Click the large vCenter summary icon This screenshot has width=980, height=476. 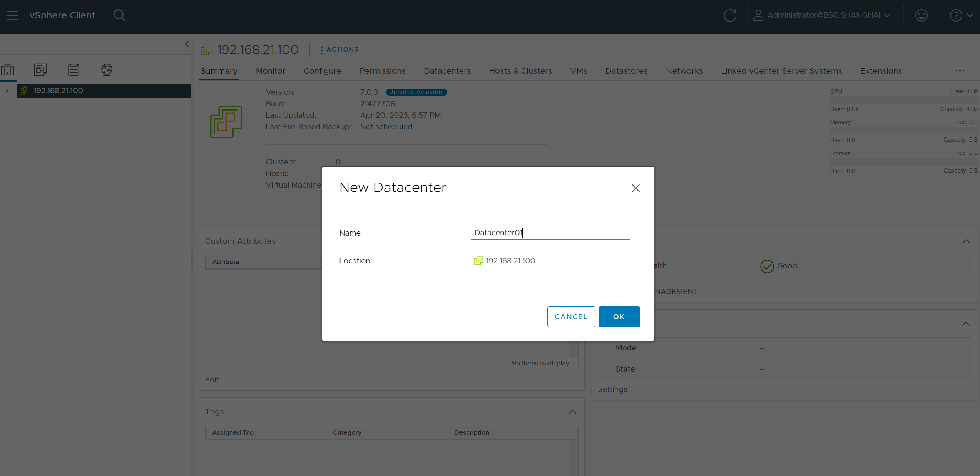coord(226,122)
